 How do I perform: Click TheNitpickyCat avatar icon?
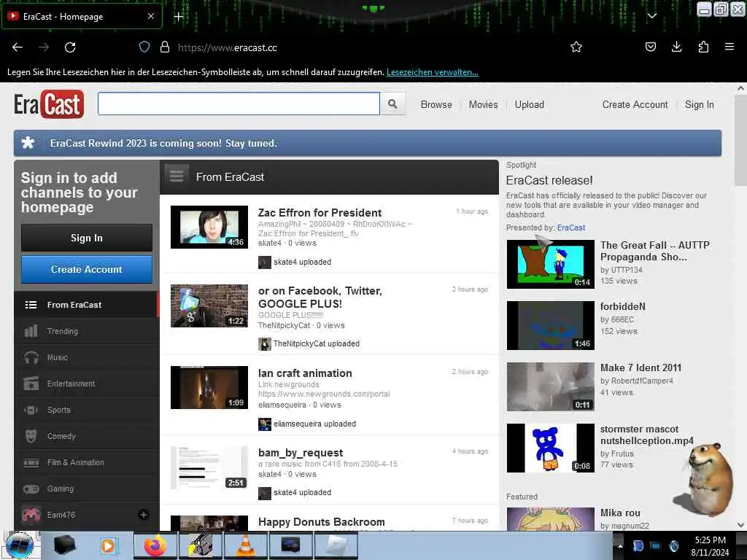[x=264, y=343]
